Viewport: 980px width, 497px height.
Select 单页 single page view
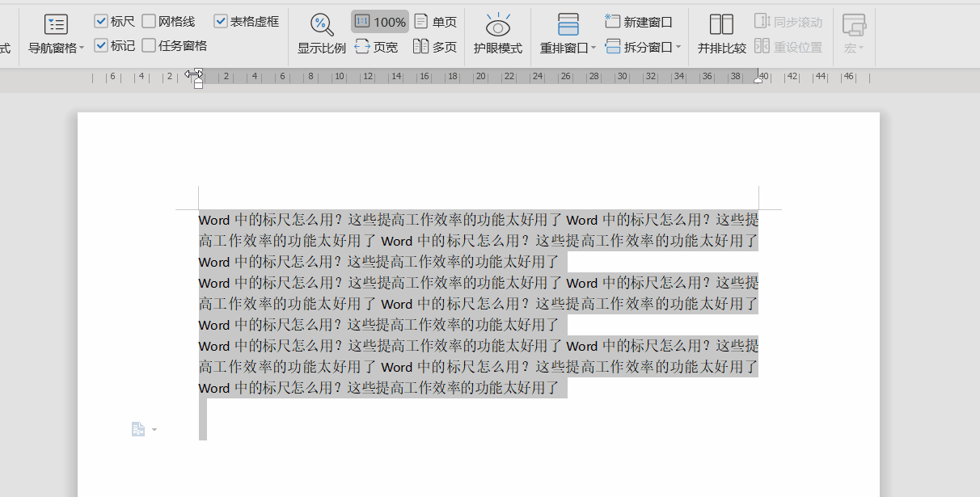click(435, 22)
